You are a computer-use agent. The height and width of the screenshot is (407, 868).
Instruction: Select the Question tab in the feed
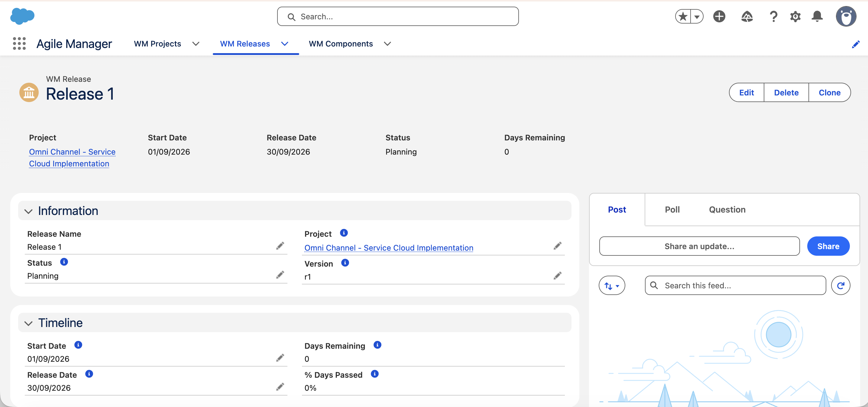pyautogui.click(x=727, y=210)
